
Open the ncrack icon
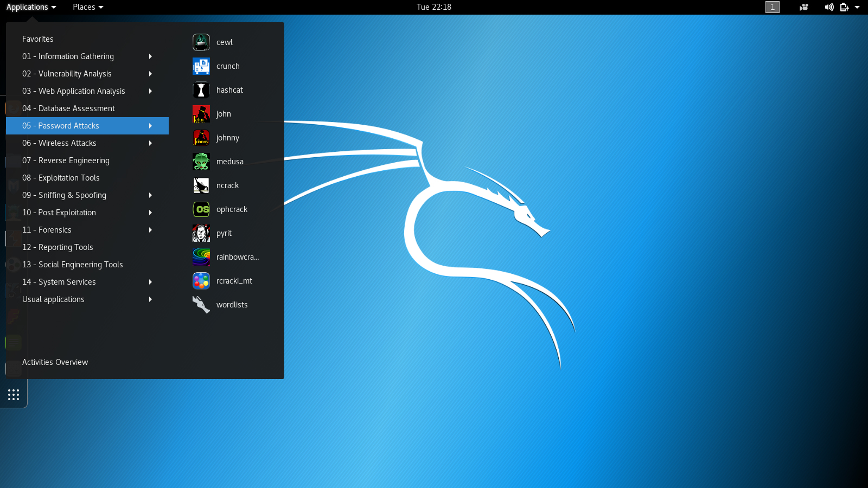click(201, 185)
